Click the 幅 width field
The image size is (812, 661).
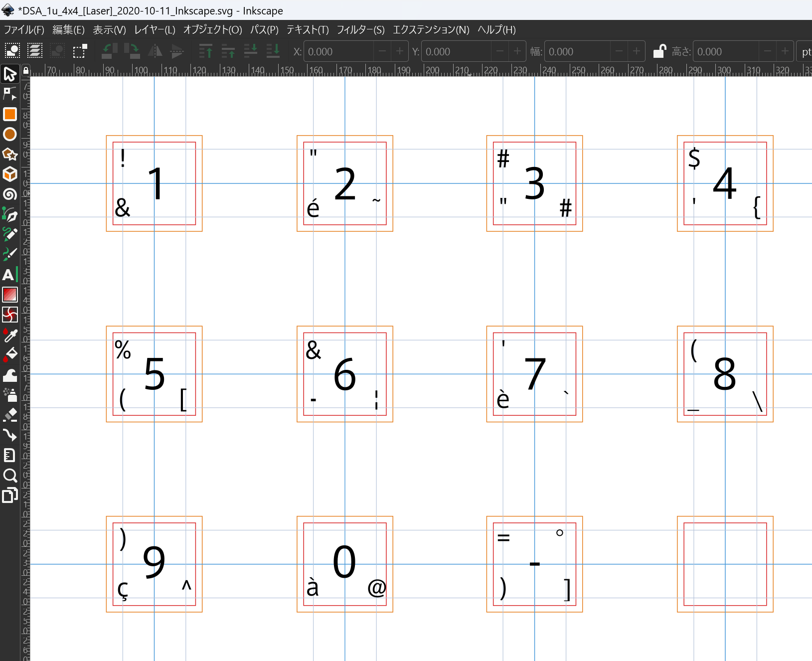click(x=578, y=51)
